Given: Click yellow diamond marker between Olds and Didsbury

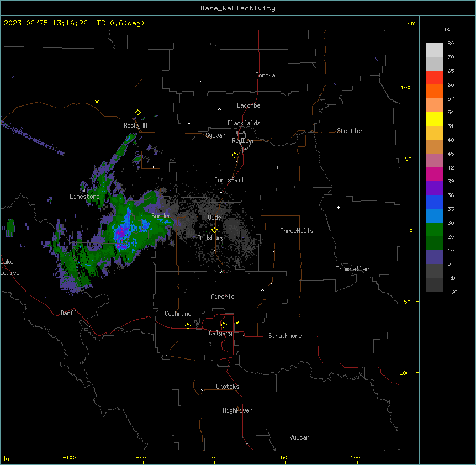Looking at the screenshot, I should point(214,230).
